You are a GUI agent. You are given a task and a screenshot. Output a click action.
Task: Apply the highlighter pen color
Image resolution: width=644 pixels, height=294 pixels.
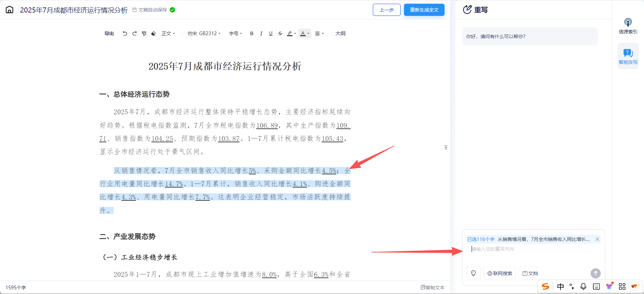coord(290,33)
